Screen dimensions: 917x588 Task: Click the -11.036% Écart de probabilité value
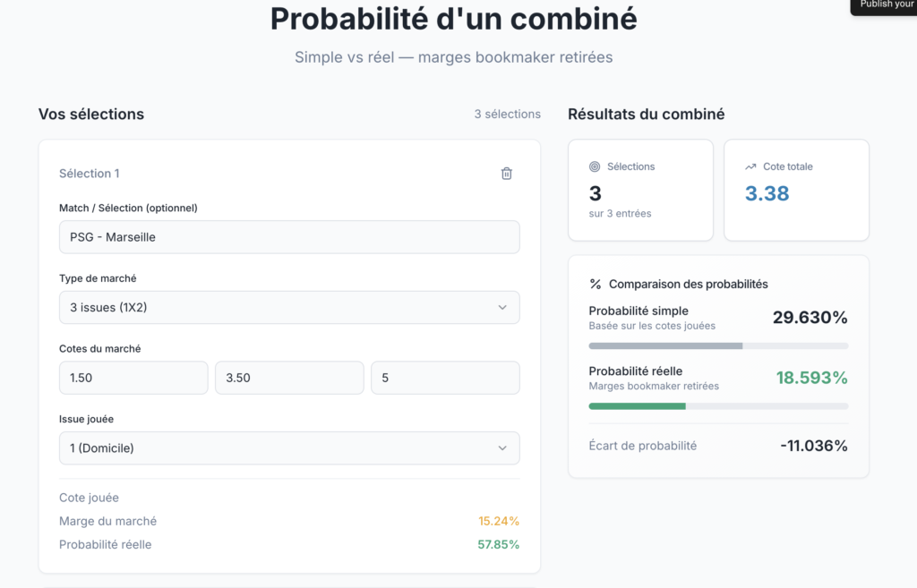pos(813,446)
